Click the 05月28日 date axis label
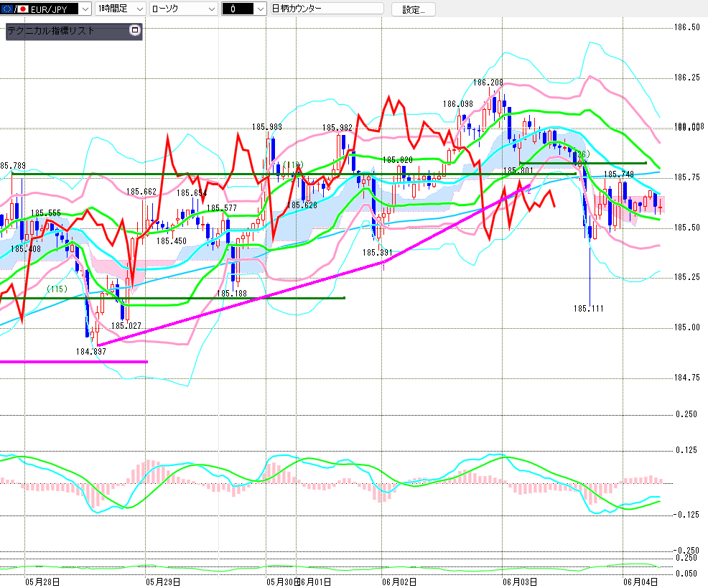The width and height of the screenshot is (708, 588). [x=42, y=582]
